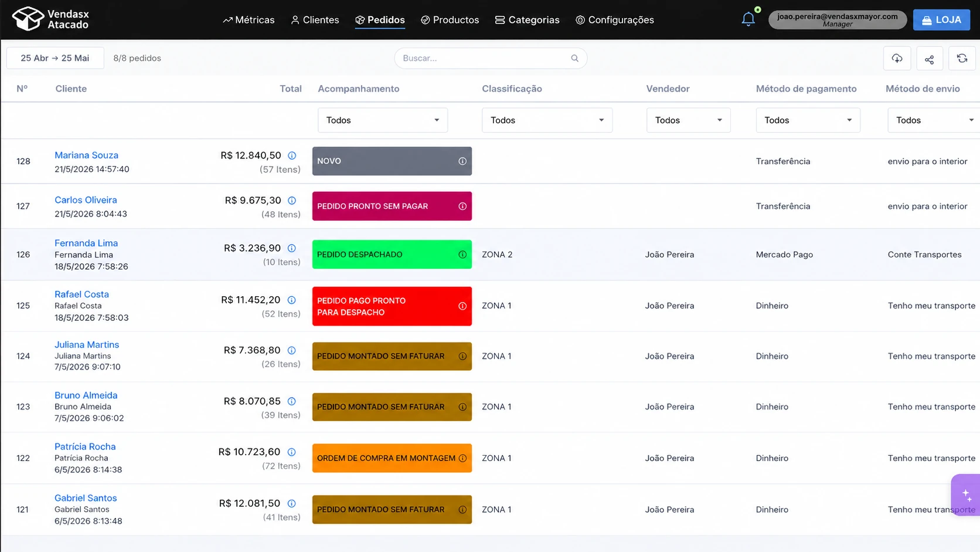
Task: Open the purple sparkle assistant button
Action: tap(966, 495)
